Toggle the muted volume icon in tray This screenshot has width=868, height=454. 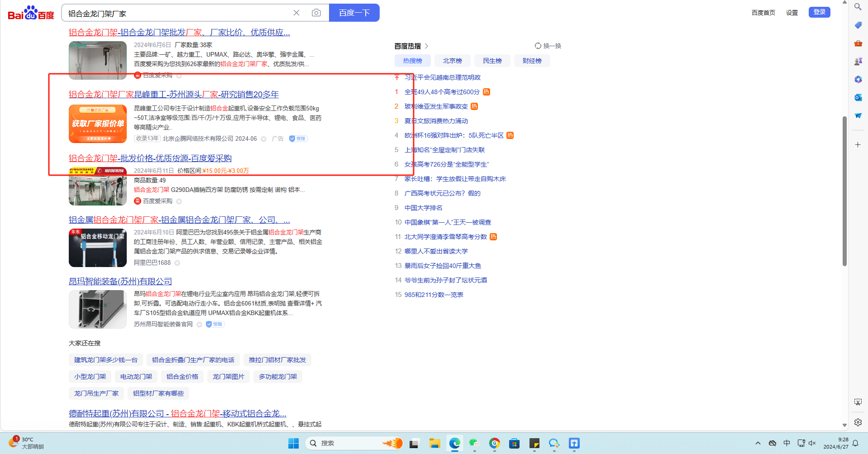(x=812, y=443)
